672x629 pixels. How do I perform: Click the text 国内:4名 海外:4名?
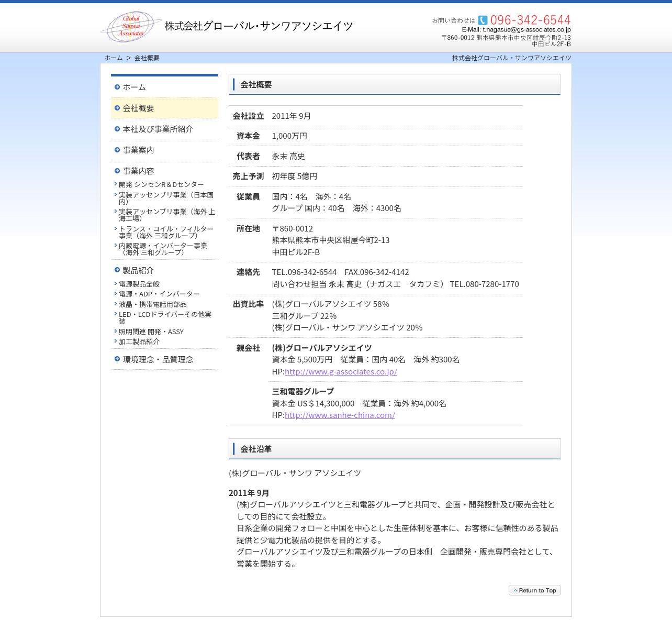(311, 196)
